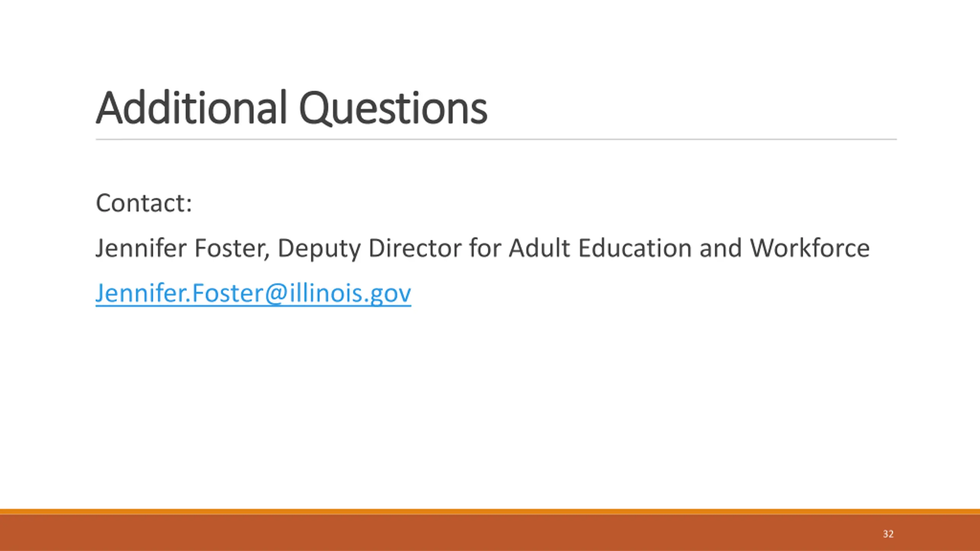
Task: Select the name 'Jennifer Foster,' in body text
Action: tap(183, 248)
